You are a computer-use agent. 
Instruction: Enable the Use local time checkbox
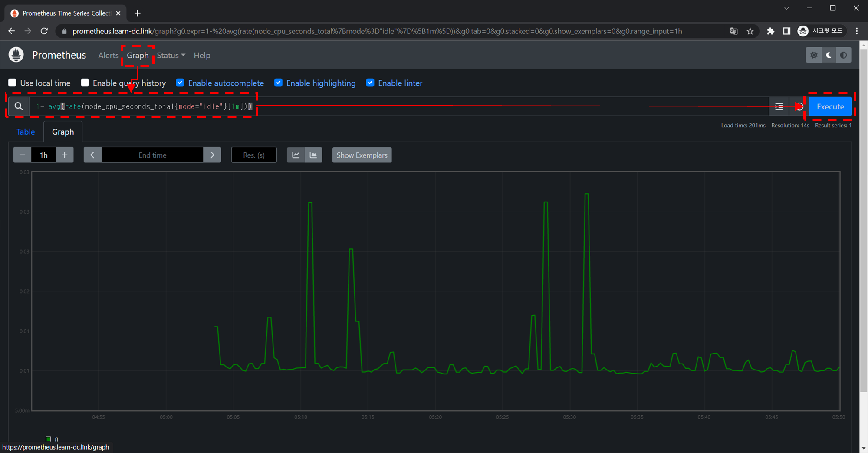(13, 83)
